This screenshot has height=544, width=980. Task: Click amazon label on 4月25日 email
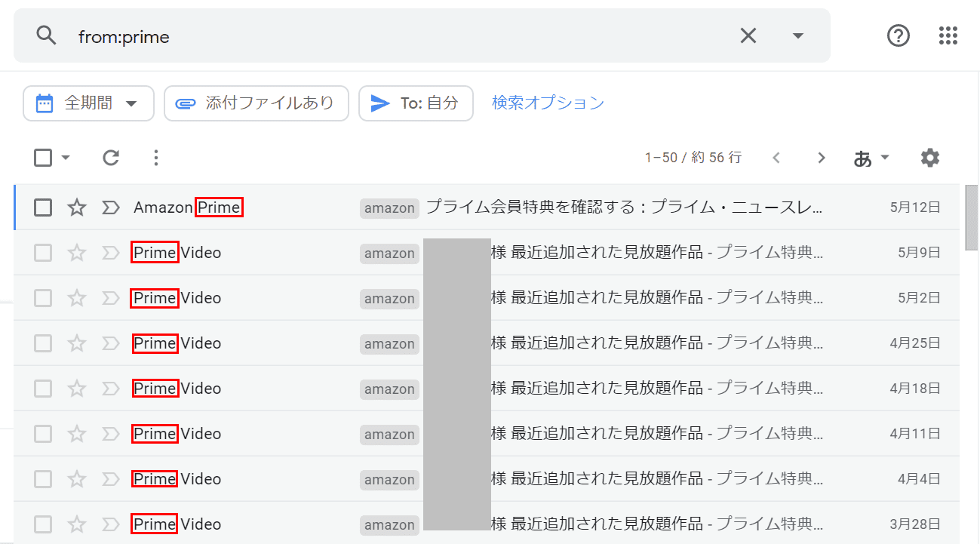(x=389, y=344)
